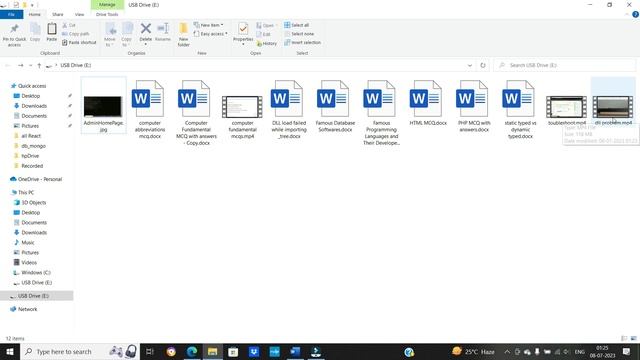Go forward with the Forward arrow
The image size is (640, 360).
coord(20,65)
